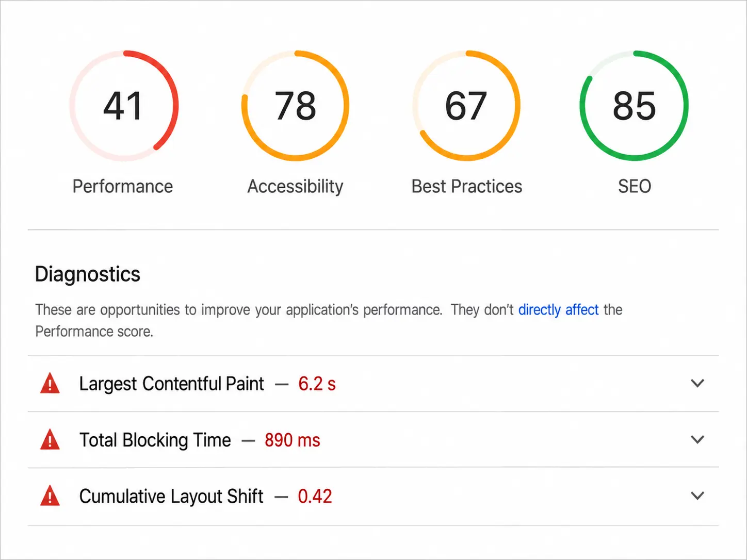Click warning icon beside Cumulative Layout Shift
Screen dimensions: 747x560
pos(50,496)
